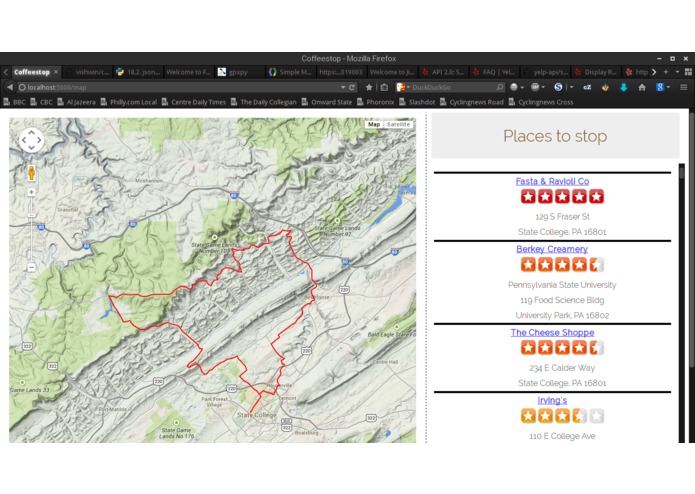This screenshot has width=695, height=494.
Task: Click the orange paw extension icon
Action: (x=605, y=87)
